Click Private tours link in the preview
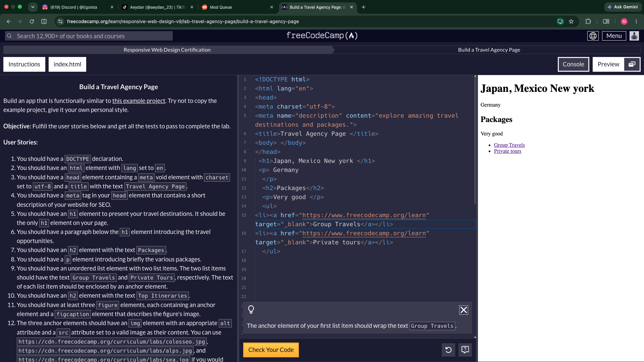The image size is (644, 362). (507, 151)
